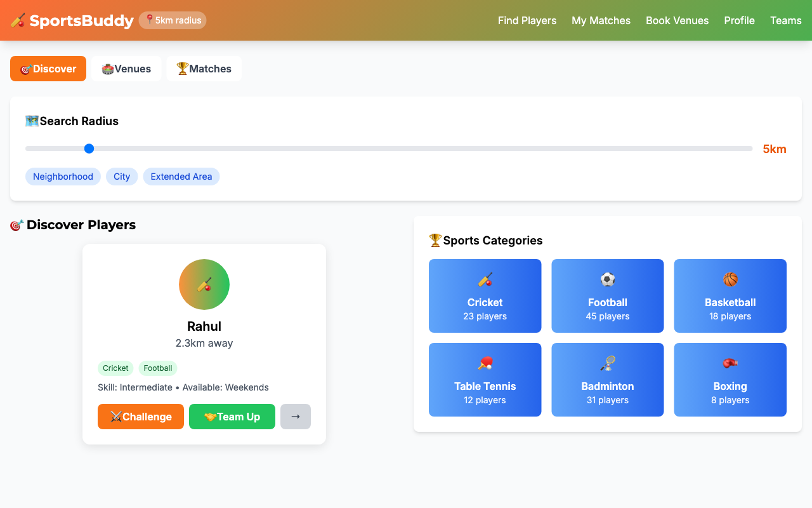
Task: Switch to the Discover tab
Action: click(48, 69)
